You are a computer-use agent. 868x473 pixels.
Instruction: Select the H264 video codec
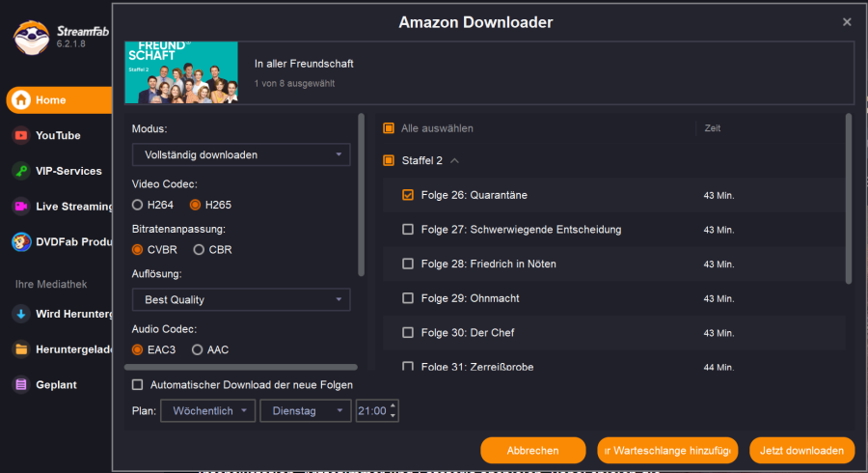pyautogui.click(x=137, y=205)
